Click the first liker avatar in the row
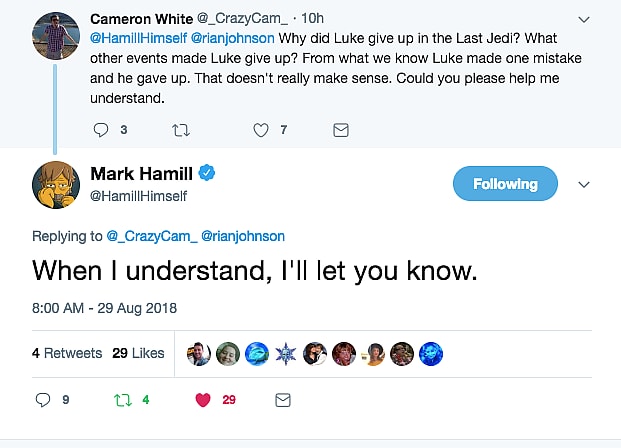This screenshot has width=621, height=448. 198,353
